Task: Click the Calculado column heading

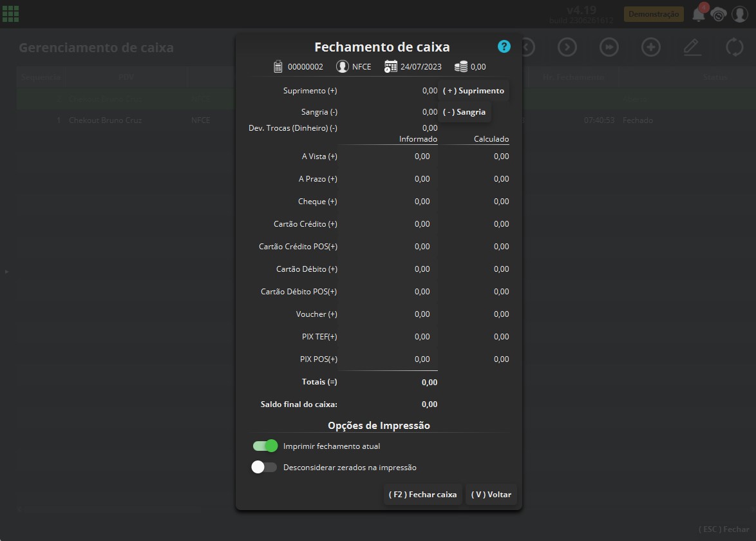Action: pos(491,139)
